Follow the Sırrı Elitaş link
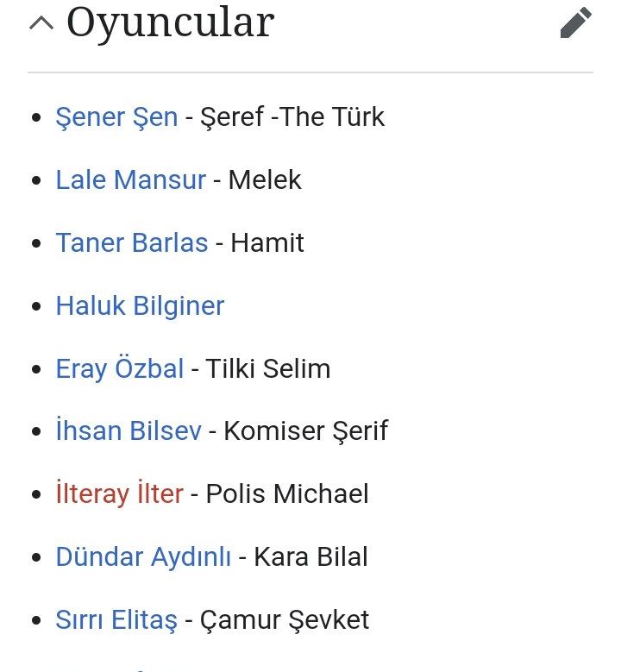Viewport: 621px width, 672px height. pos(116,619)
